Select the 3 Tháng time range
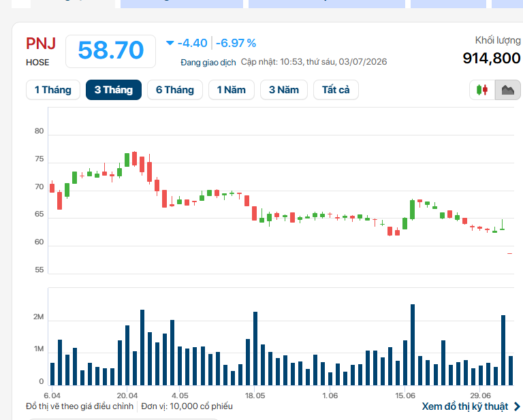The width and height of the screenshot is (523, 420). point(114,90)
